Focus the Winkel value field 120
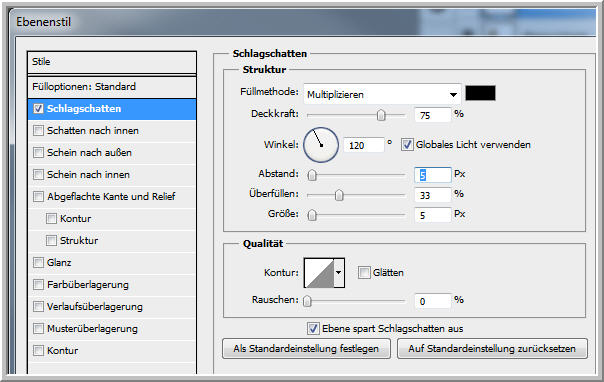 (x=364, y=145)
